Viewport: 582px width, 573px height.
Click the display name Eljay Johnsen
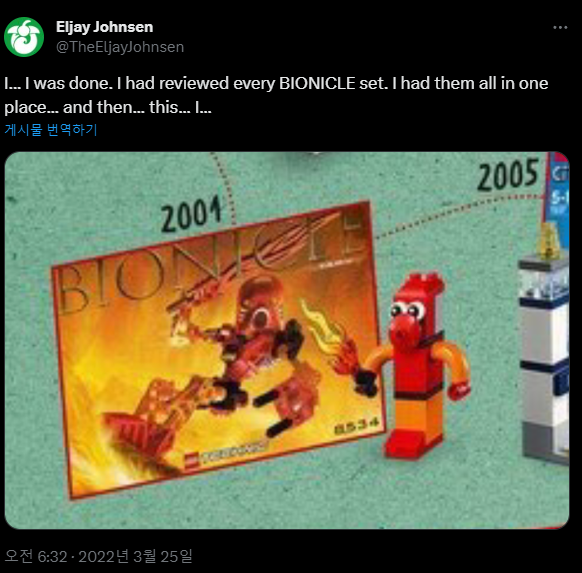point(104,27)
